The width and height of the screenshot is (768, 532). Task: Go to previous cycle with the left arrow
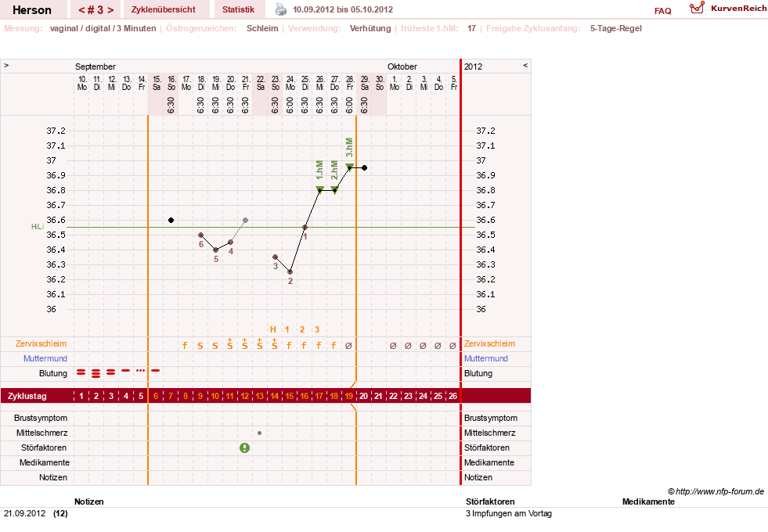[x=81, y=10]
